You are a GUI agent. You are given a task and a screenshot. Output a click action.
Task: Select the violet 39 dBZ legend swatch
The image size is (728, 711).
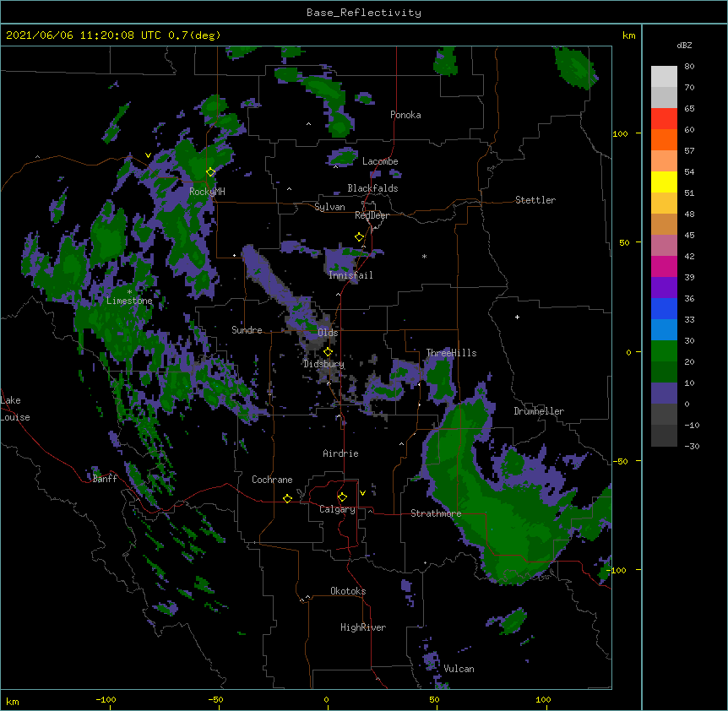[x=664, y=288]
